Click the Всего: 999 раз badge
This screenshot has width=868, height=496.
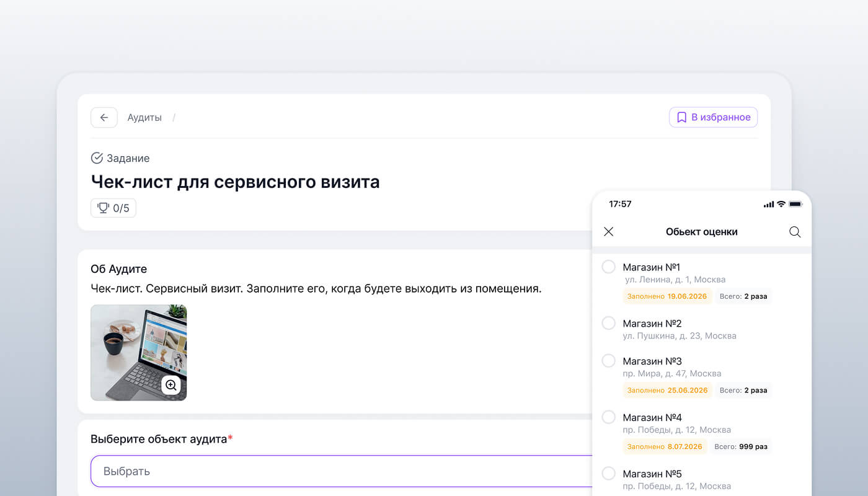pyautogui.click(x=741, y=446)
